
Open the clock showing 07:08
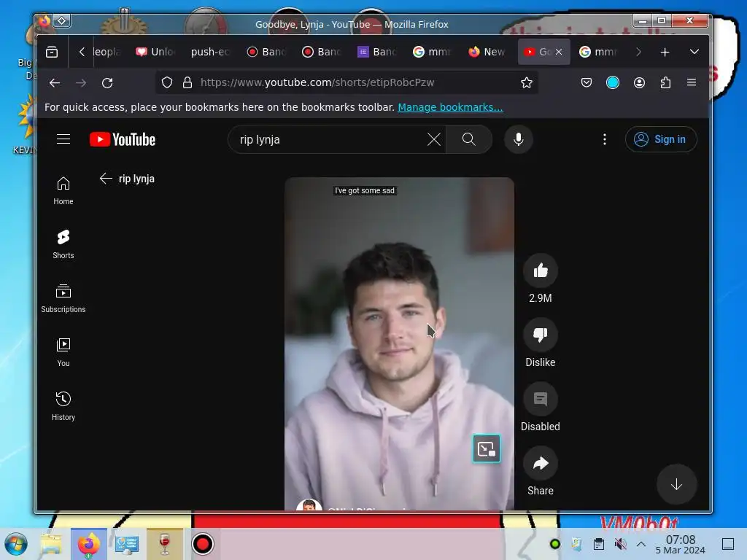point(681,544)
